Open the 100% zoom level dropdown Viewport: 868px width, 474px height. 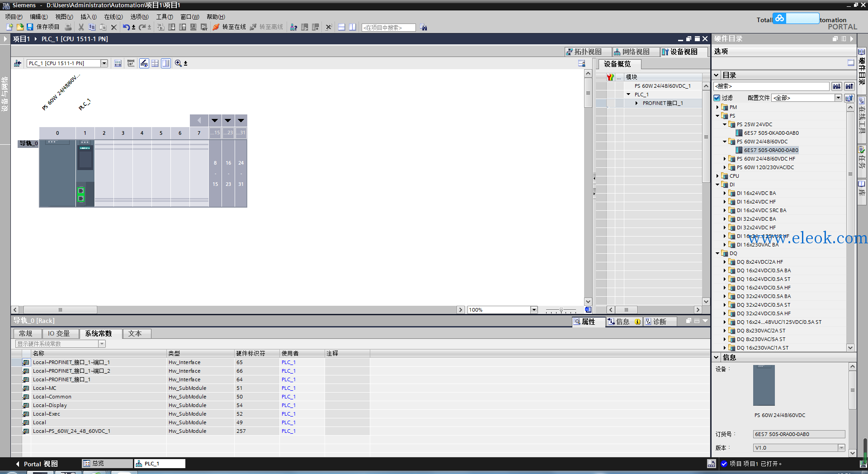point(534,310)
